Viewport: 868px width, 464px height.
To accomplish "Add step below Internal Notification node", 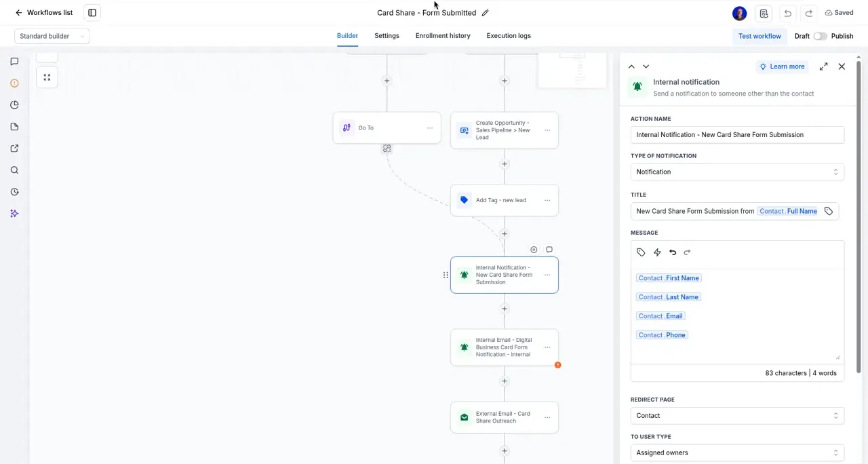I will click(x=505, y=309).
